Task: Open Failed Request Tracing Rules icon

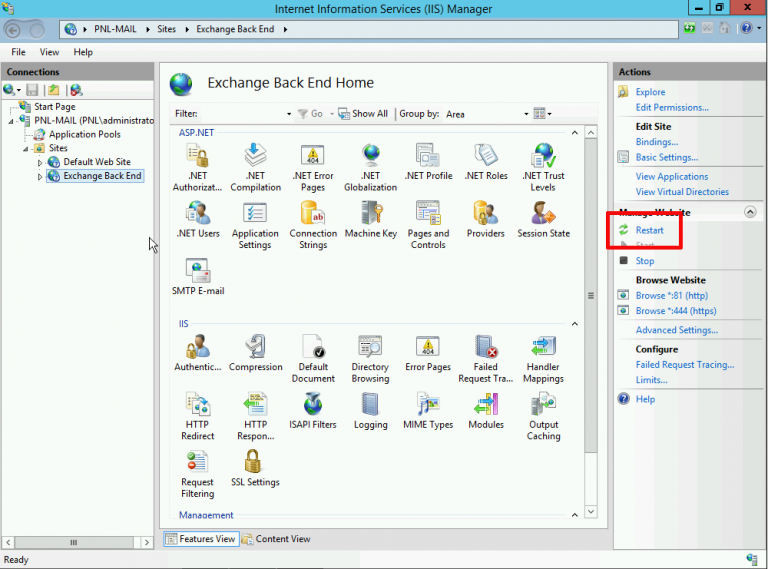Action: click(485, 358)
